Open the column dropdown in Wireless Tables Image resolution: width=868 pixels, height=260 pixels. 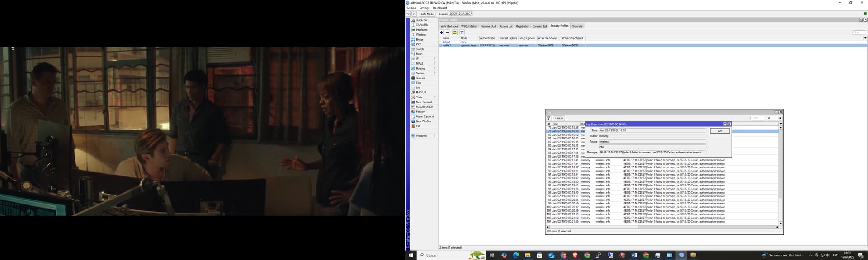click(x=865, y=38)
